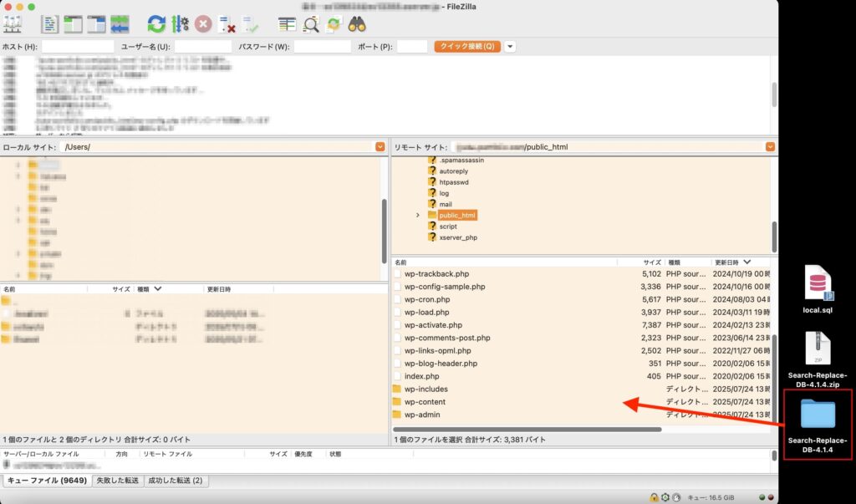The image size is (856, 504).
Task: Click the ユーザー名 (U) input field
Action: (x=203, y=47)
